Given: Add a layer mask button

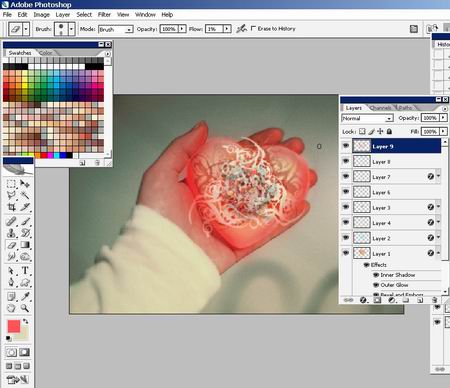Looking at the screenshot, I should (377, 300).
